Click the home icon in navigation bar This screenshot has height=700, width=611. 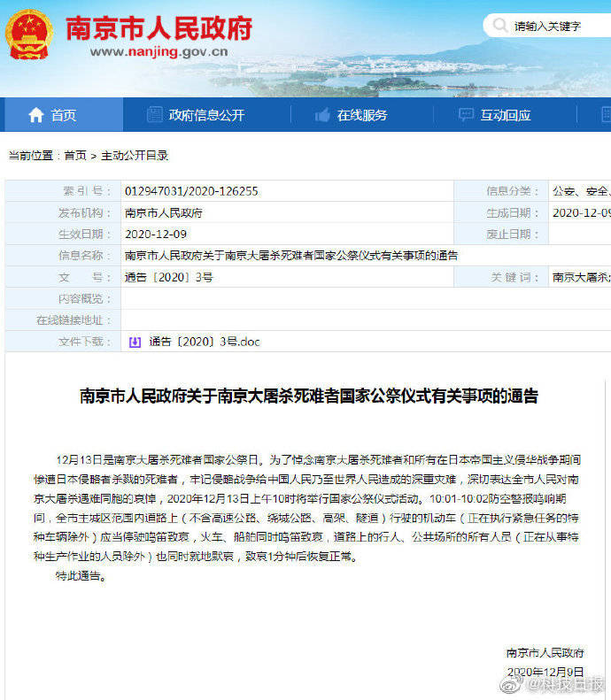(x=35, y=115)
